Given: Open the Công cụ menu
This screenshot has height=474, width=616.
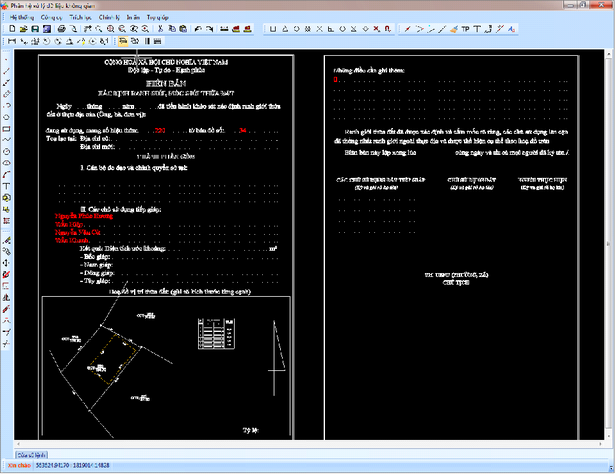Looking at the screenshot, I should 52,18.
